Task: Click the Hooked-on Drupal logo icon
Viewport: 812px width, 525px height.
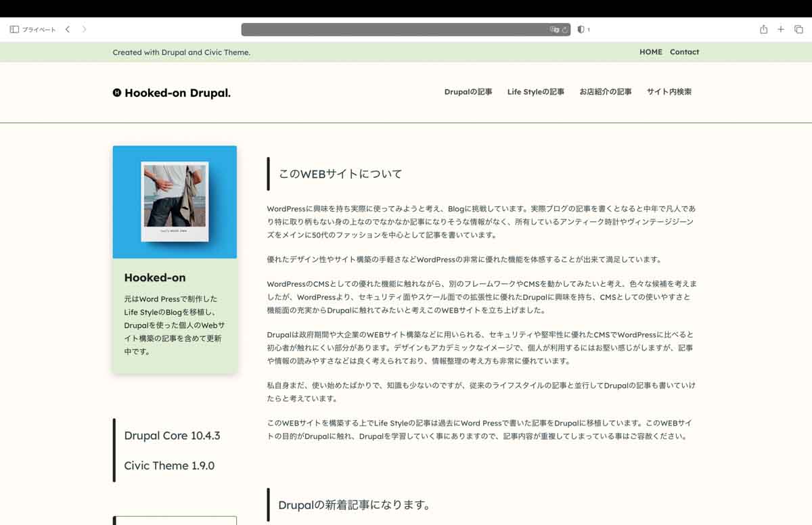Action: pos(117,93)
